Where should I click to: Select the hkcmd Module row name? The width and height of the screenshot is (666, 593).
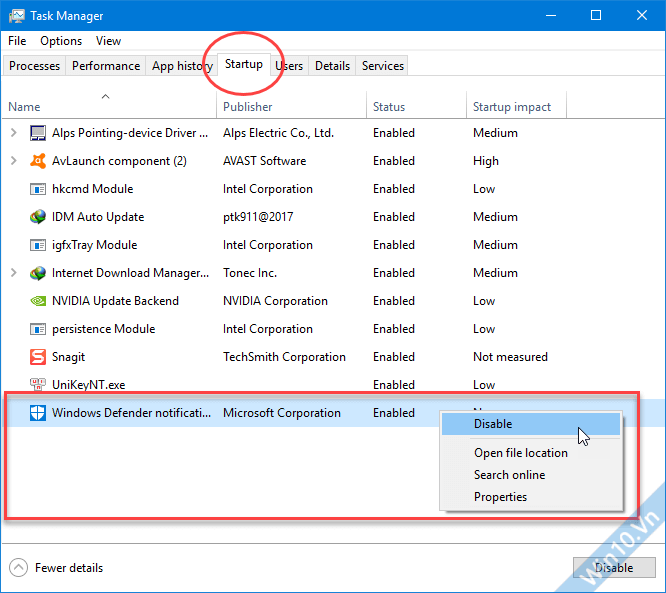(x=93, y=189)
